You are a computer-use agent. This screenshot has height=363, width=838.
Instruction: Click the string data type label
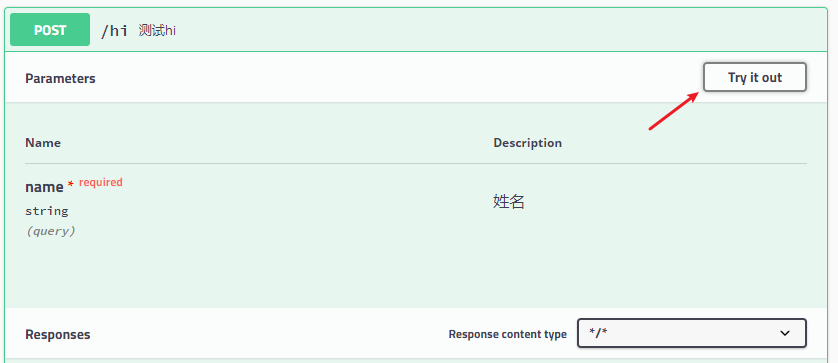point(46,211)
